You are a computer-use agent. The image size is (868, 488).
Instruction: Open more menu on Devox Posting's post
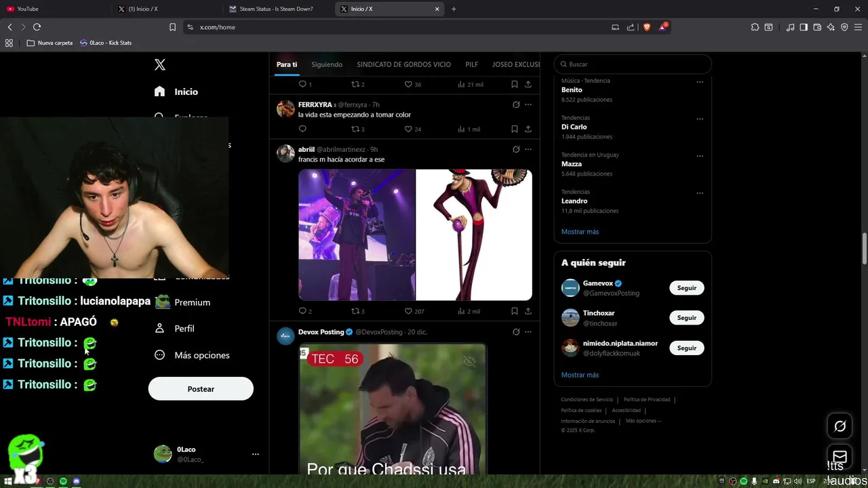click(x=528, y=332)
